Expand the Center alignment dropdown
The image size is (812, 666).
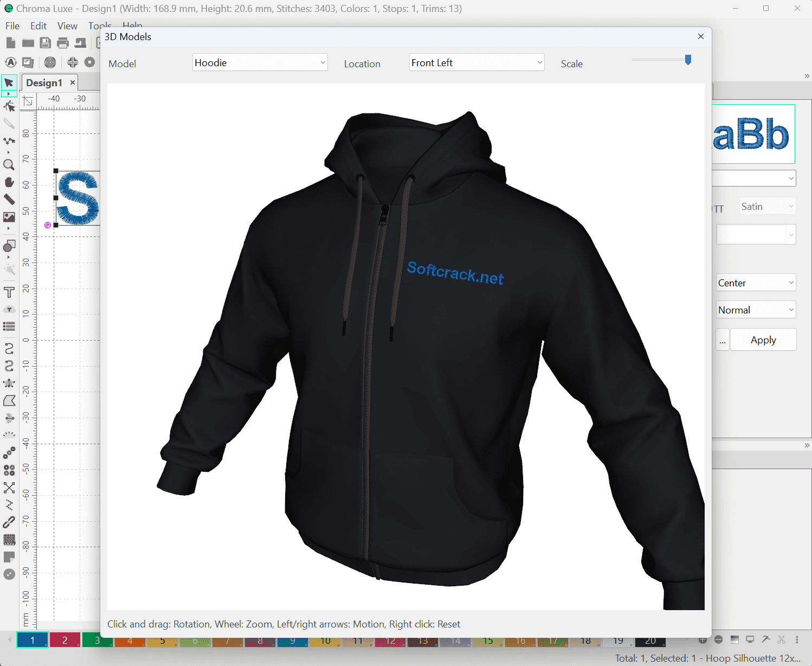pyautogui.click(x=756, y=283)
